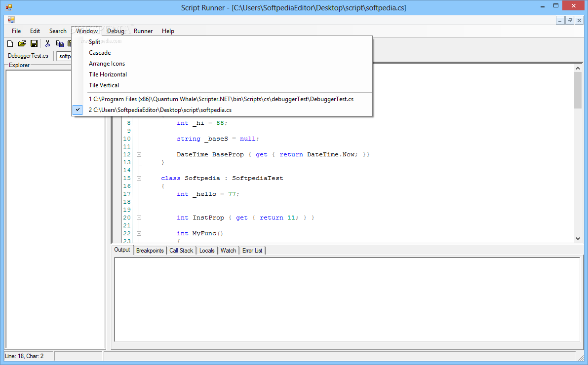Click editor scrollbar down arrow

(x=578, y=238)
